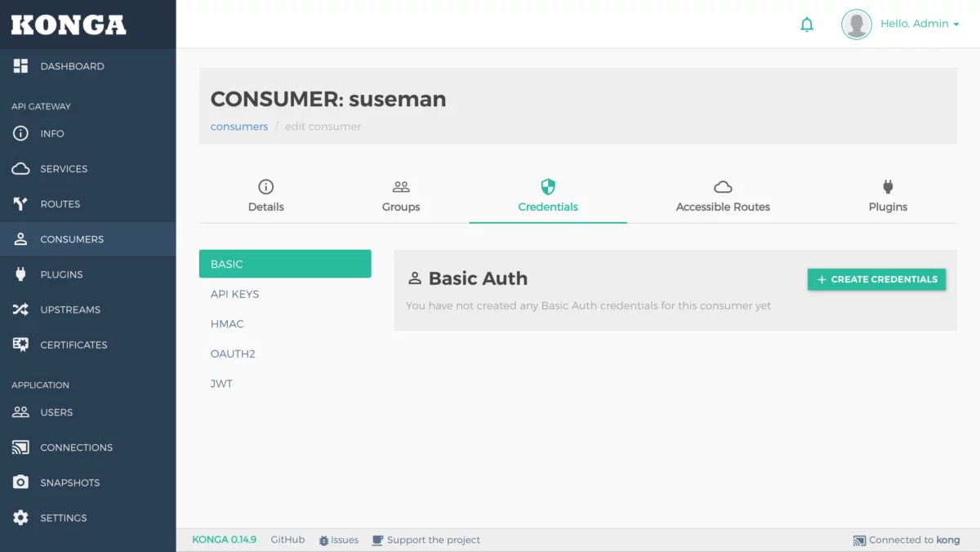Click the KONGA logo
Screen dimensions: 980x552
click(x=69, y=24)
